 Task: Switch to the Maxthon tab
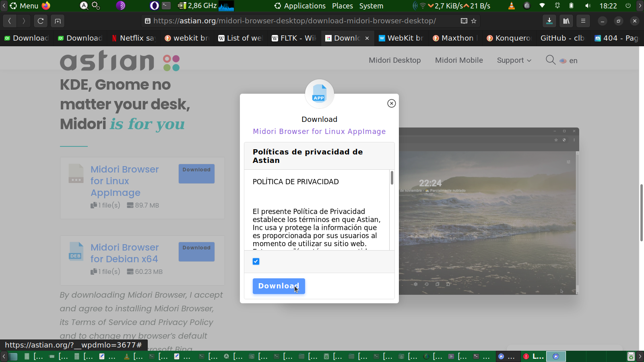click(x=454, y=38)
